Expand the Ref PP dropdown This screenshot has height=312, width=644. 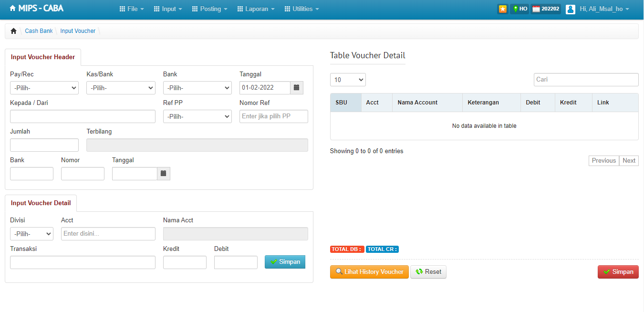(197, 116)
